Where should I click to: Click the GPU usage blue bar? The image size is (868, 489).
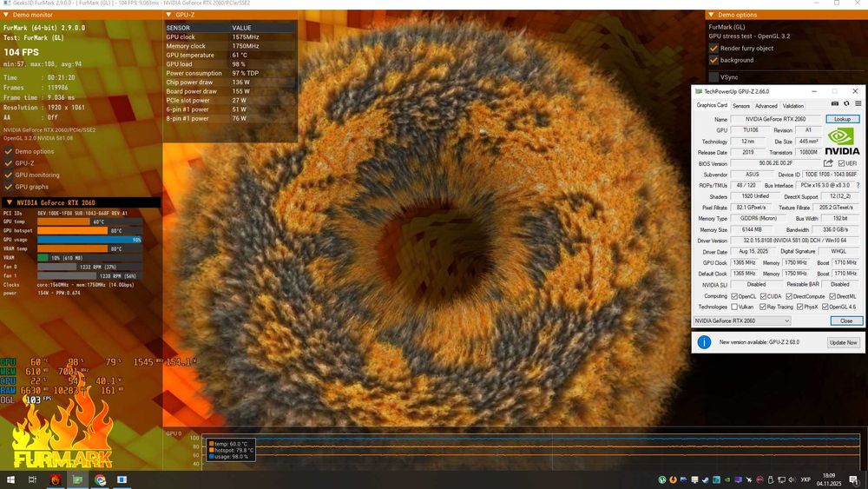click(89, 240)
